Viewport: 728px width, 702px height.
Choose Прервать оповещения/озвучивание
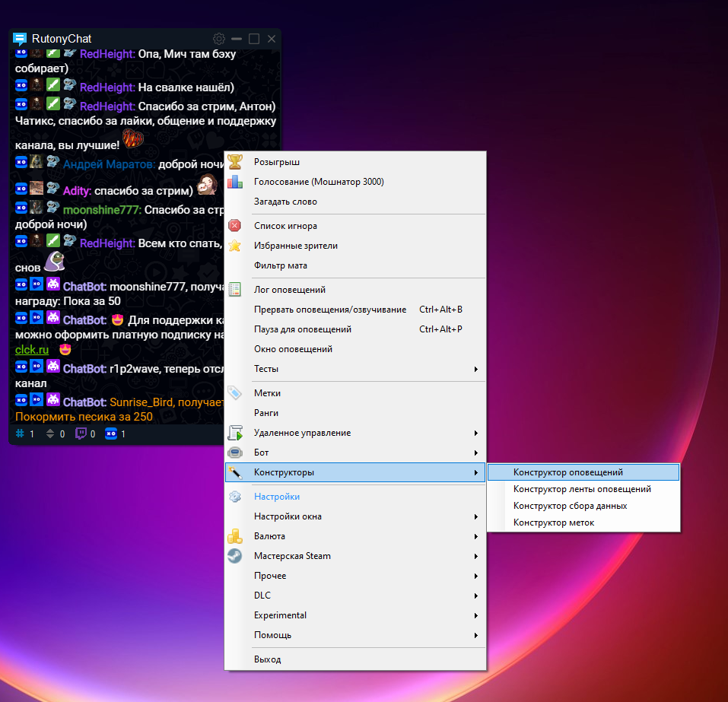click(355, 310)
